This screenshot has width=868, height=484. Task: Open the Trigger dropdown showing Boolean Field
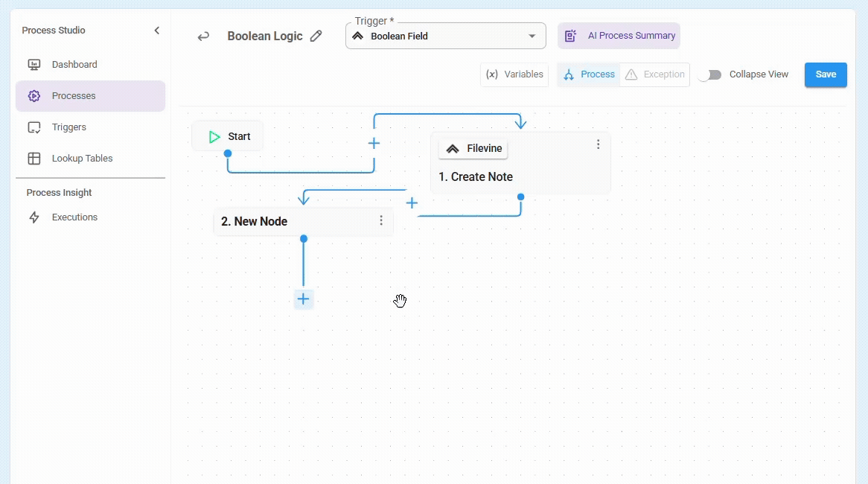445,36
